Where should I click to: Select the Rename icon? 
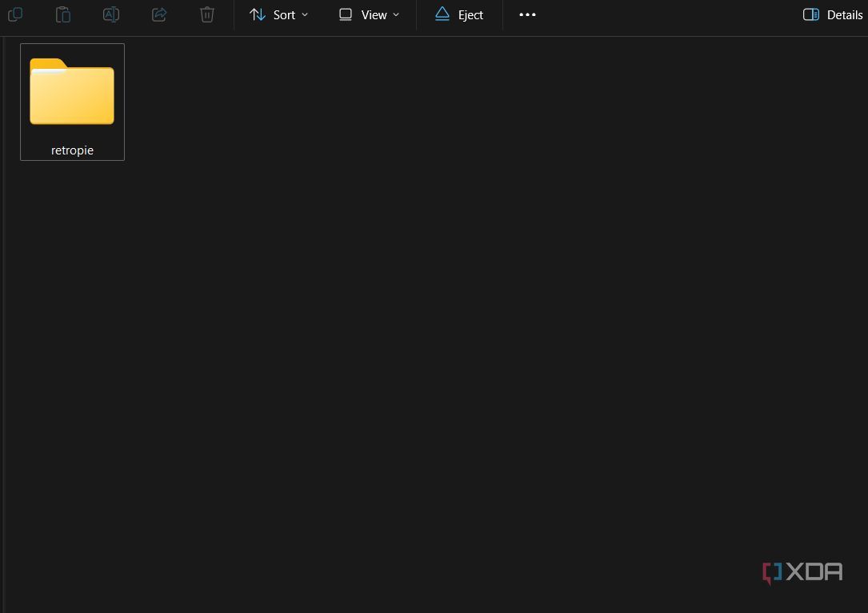111,14
